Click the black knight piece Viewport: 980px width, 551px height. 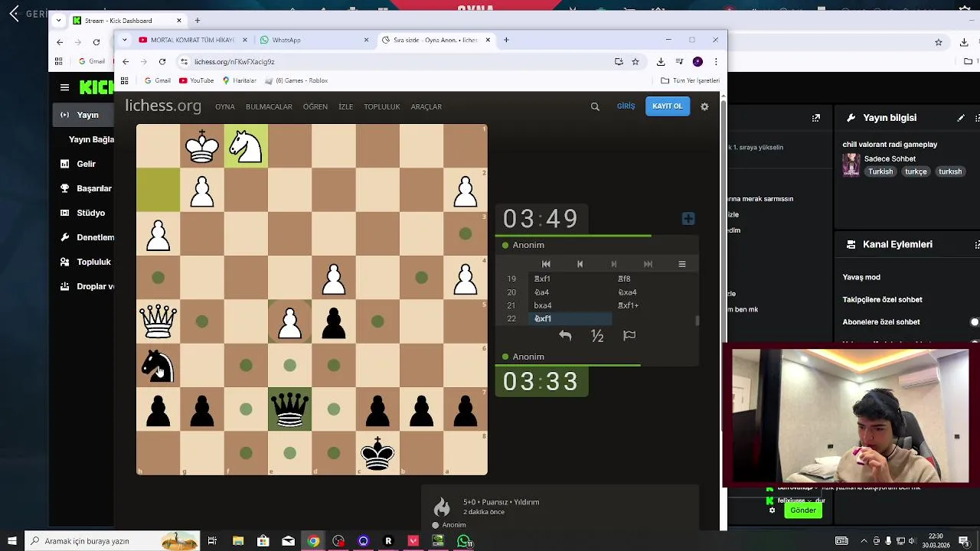pyautogui.click(x=158, y=365)
